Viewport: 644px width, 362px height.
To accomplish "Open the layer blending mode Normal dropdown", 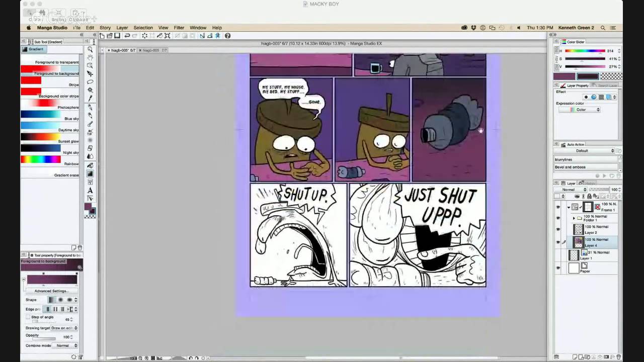I will (571, 190).
